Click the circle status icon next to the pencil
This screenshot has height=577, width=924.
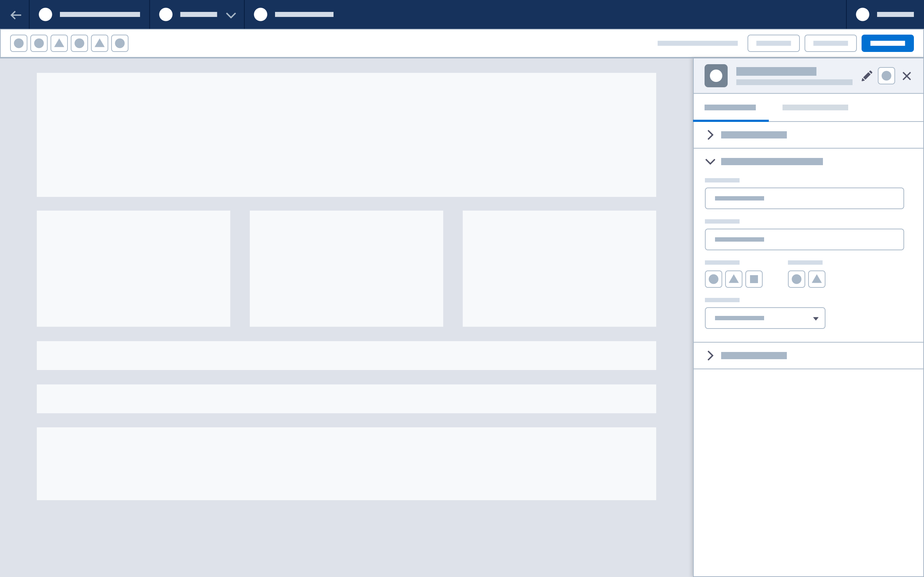tap(887, 76)
